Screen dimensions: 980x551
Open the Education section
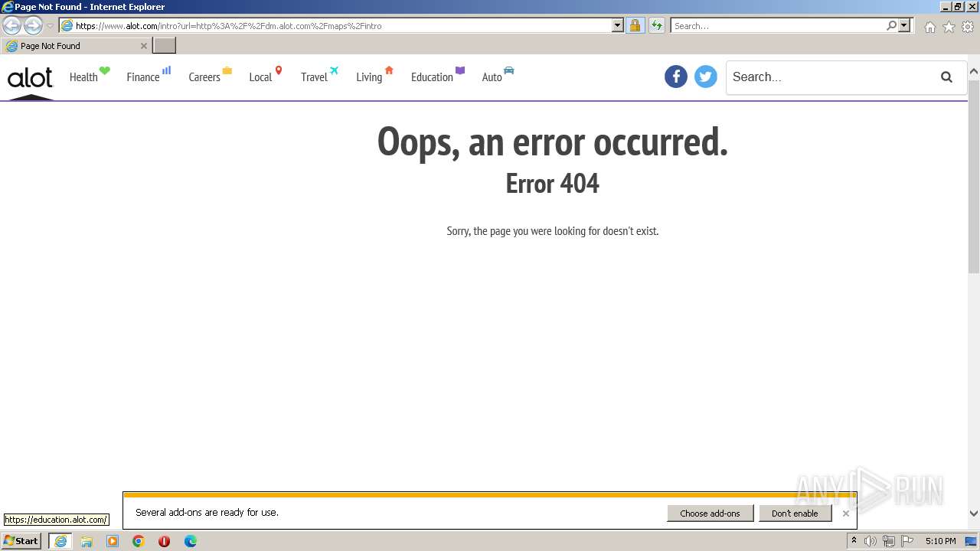438,76
